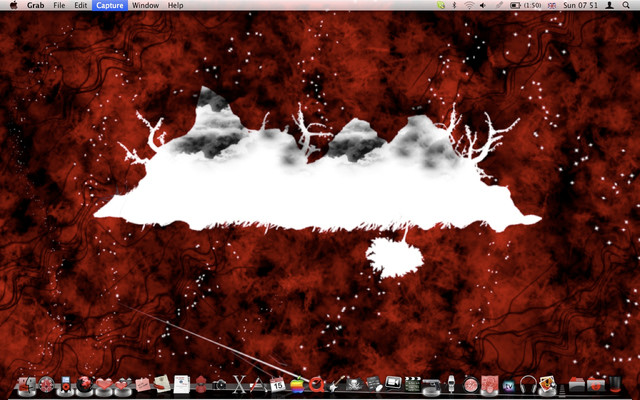Click the highlighted Capture menu

click(x=110, y=5)
